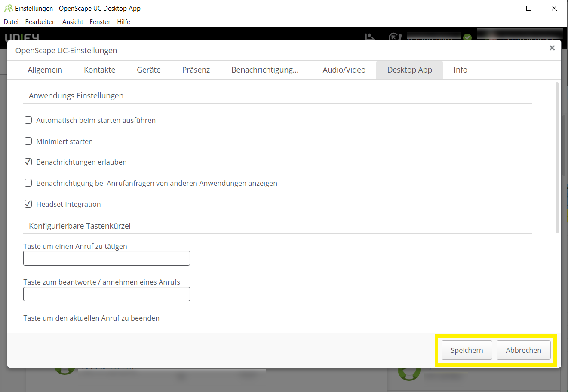Open the Audio/Video tab

tap(344, 70)
